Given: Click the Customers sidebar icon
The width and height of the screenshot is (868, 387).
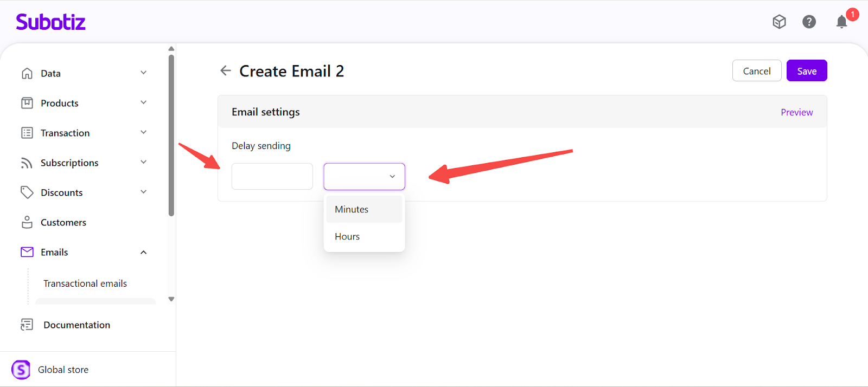Looking at the screenshot, I should tap(27, 222).
